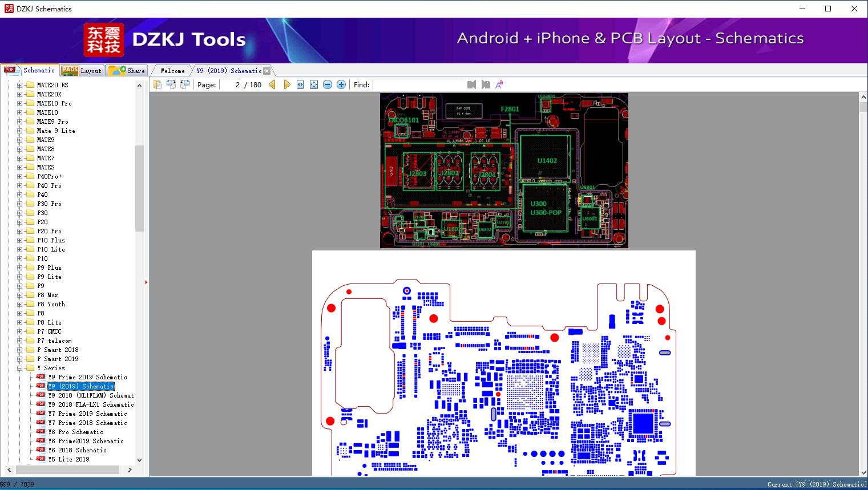868x490 pixels.
Task: Click the folder icon of P10 Plus
Action: [x=30, y=240]
